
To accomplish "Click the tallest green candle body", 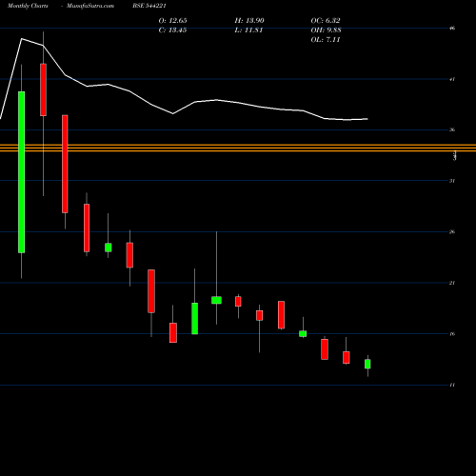I will pos(22,172).
